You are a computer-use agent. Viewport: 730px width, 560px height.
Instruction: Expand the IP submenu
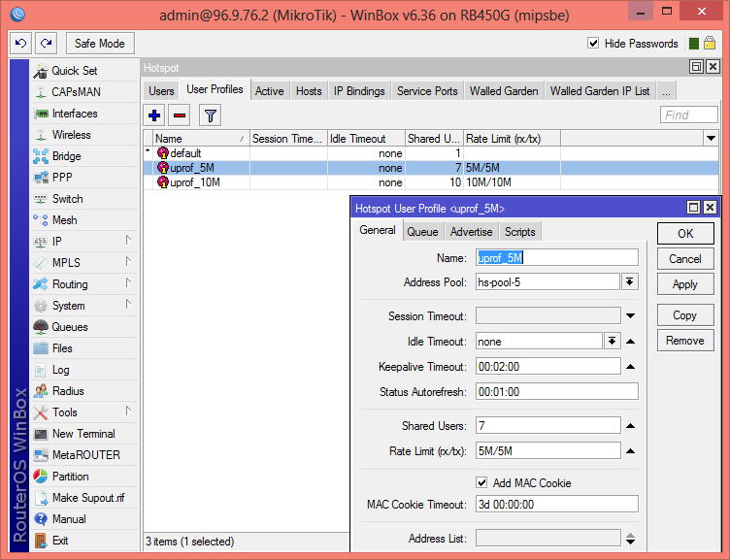pyautogui.click(x=128, y=241)
